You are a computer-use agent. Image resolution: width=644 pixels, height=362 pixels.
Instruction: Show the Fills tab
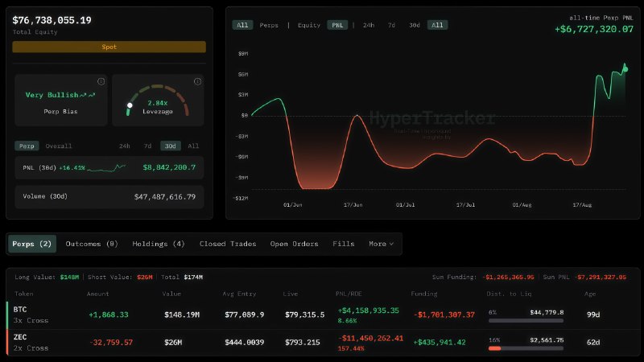(344, 244)
